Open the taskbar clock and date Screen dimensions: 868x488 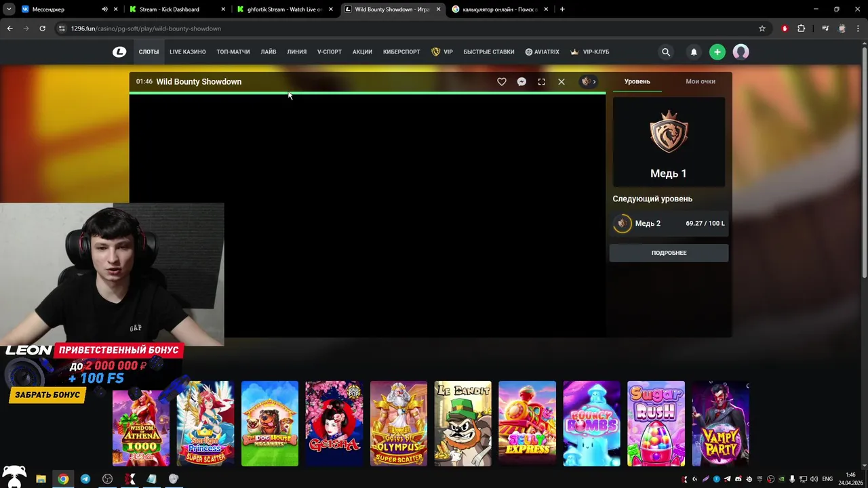tap(850, 479)
